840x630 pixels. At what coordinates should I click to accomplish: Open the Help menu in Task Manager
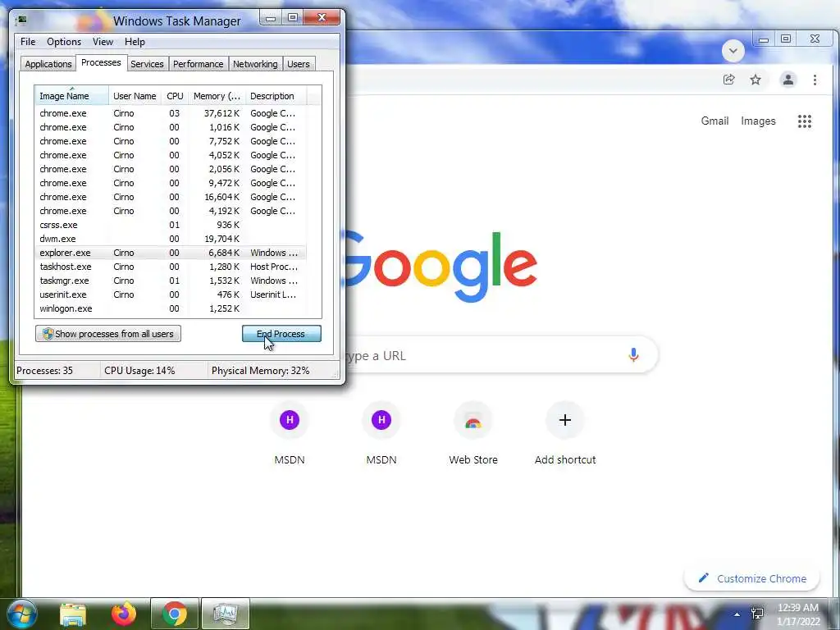click(135, 42)
